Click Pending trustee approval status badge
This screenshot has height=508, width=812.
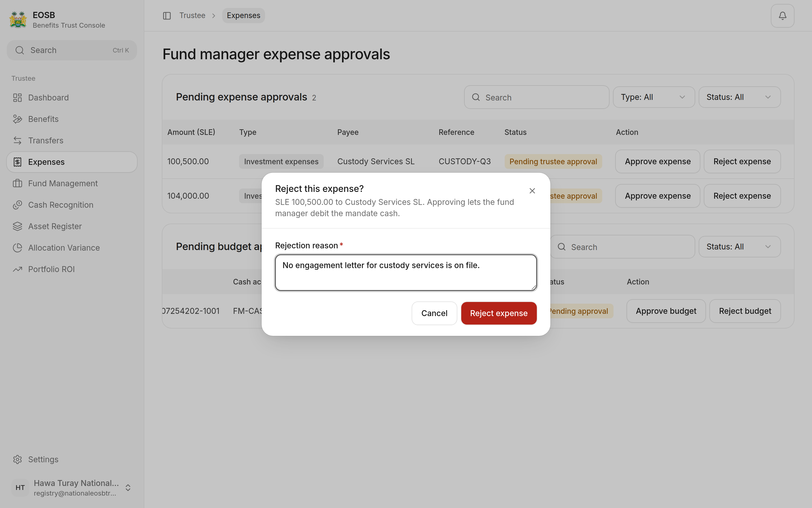(553, 162)
